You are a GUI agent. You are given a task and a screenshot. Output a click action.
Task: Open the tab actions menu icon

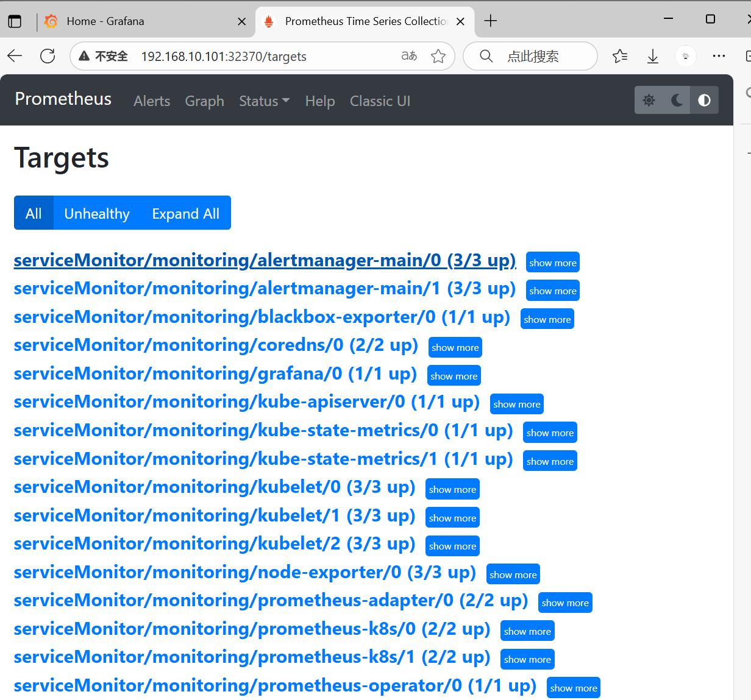[x=15, y=21]
